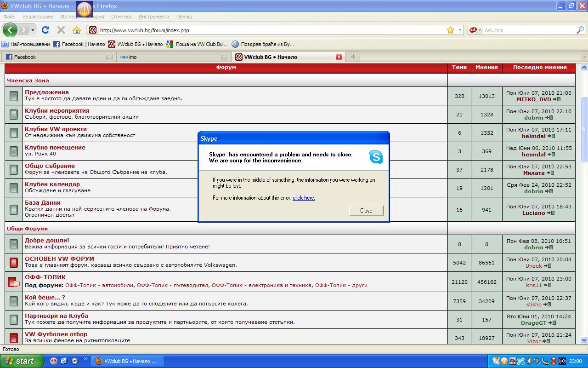This screenshot has width=588, height=368.
Task: Switch to the imo tab
Action: point(172,57)
